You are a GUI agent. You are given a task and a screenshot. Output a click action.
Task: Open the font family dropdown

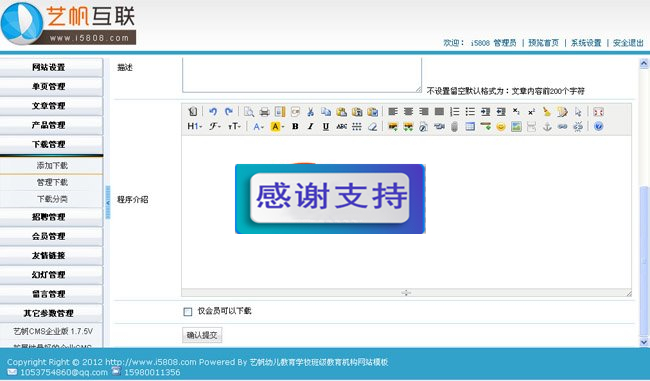(215, 126)
